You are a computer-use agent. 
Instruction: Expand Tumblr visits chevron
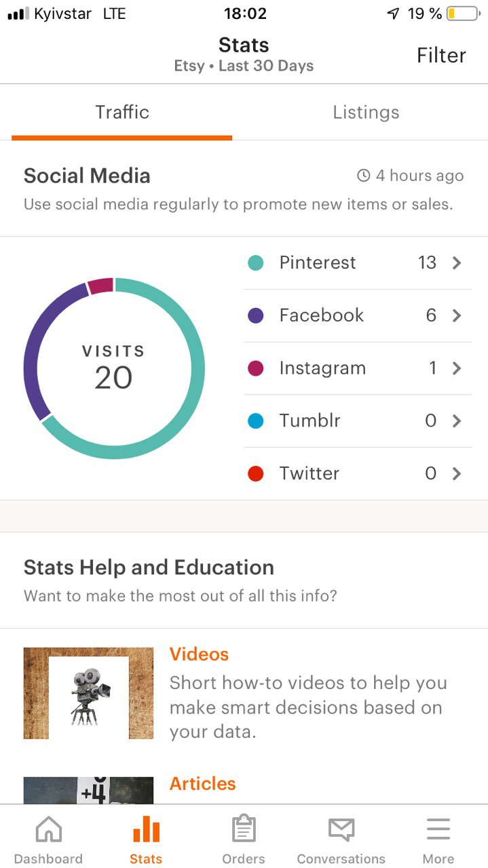(x=457, y=421)
